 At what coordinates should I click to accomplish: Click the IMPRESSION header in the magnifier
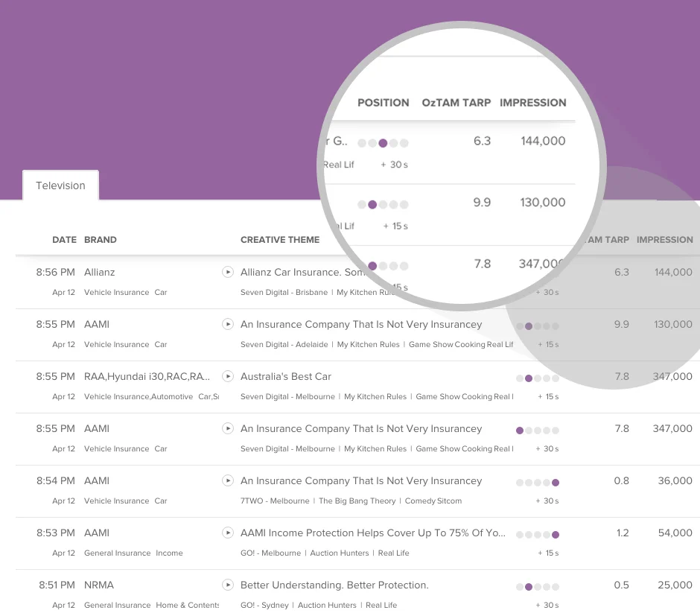pyautogui.click(x=532, y=103)
